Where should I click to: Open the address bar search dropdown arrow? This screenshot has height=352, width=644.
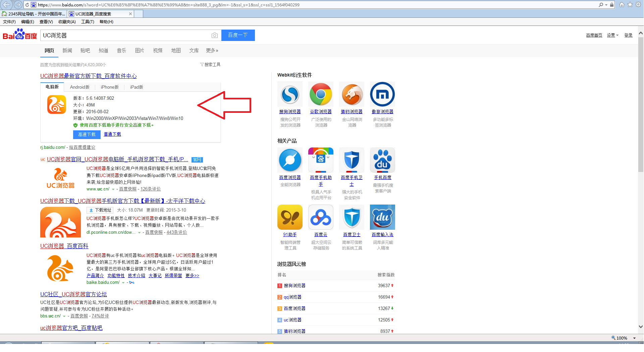[x=606, y=5]
